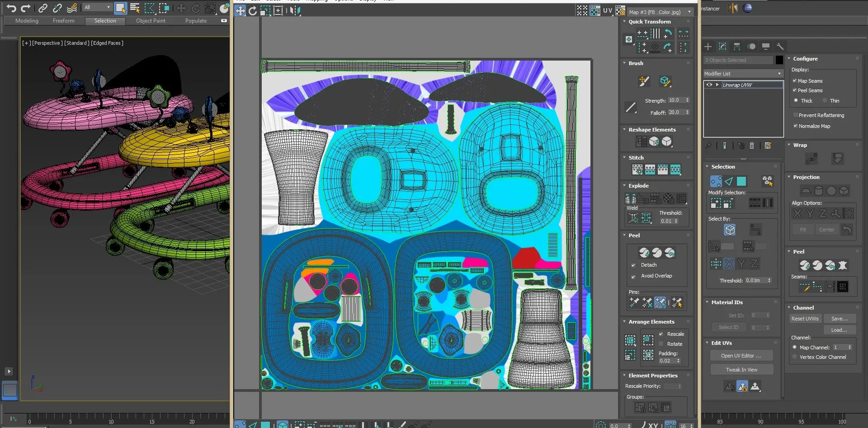Click Spline Mapping icon in Wrap
Screen dimensions: 868x428
point(811,159)
